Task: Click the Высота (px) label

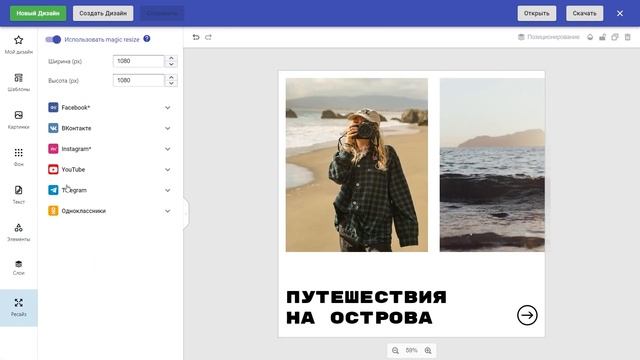Action: 63,81
